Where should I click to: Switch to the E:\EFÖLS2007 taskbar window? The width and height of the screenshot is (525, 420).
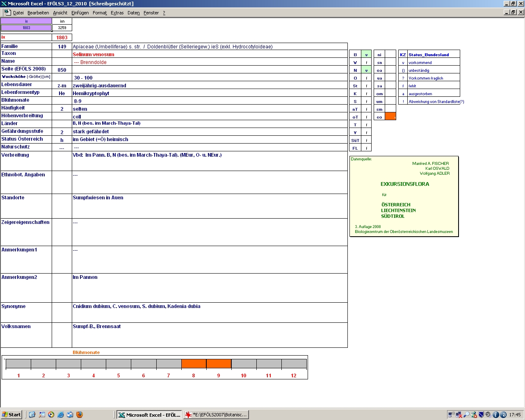[216, 415]
